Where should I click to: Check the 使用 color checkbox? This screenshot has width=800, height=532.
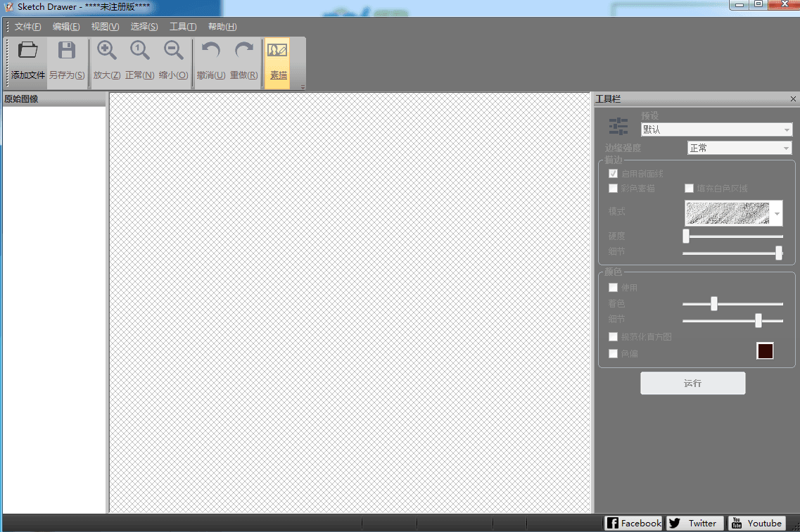pyautogui.click(x=614, y=288)
